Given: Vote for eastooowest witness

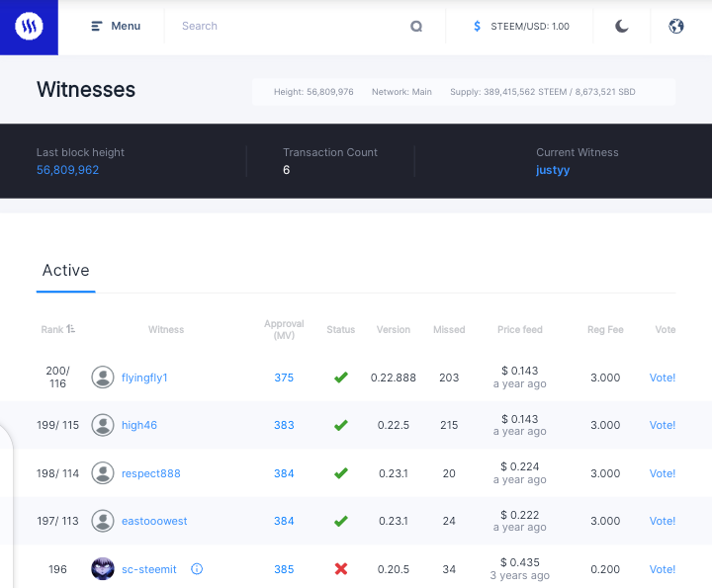Looking at the screenshot, I should tap(663, 521).
